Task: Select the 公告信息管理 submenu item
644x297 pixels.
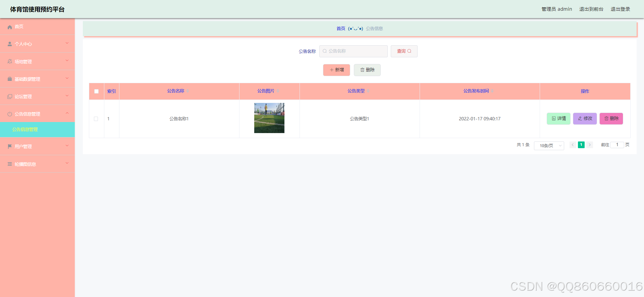Action: [x=37, y=129]
